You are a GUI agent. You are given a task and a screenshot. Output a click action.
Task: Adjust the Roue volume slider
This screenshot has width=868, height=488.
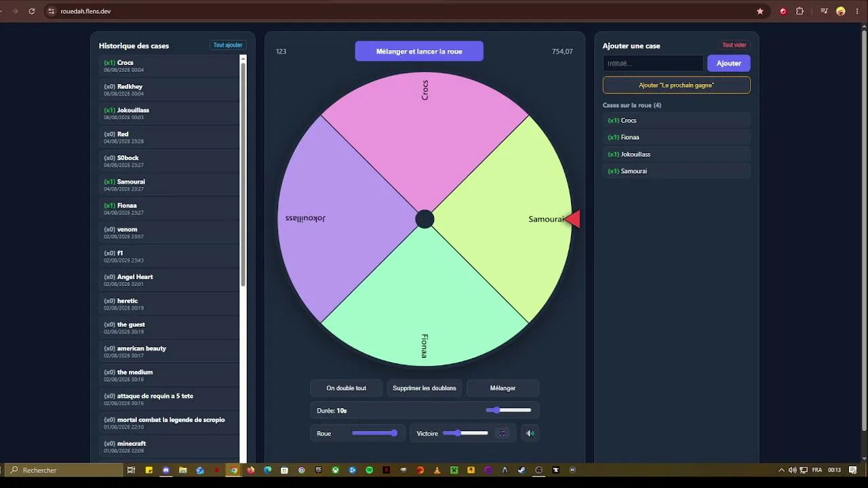coord(374,433)
